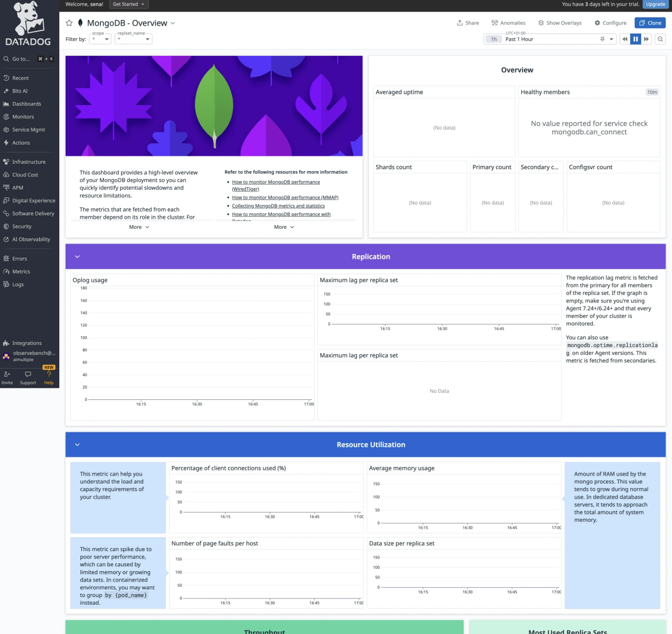Click the Data size per replica set title
This screenshot has width=672, height=634.
coord(402,544)
